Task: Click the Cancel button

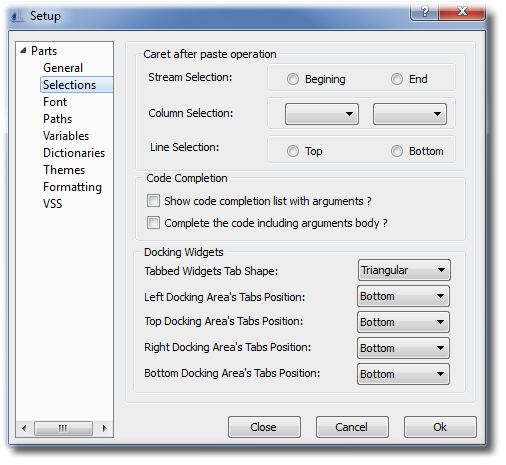Action: click(x=352, y=427)
